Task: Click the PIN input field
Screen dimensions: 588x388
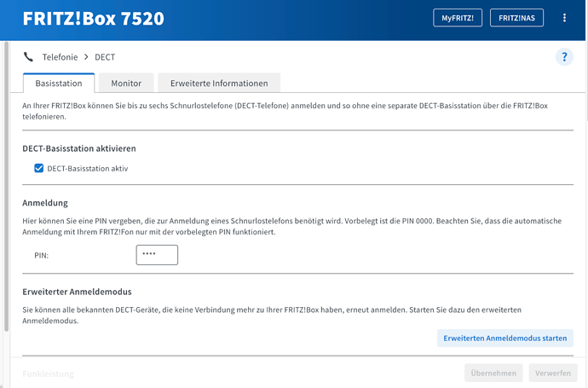Action: [x=157, y=255]
